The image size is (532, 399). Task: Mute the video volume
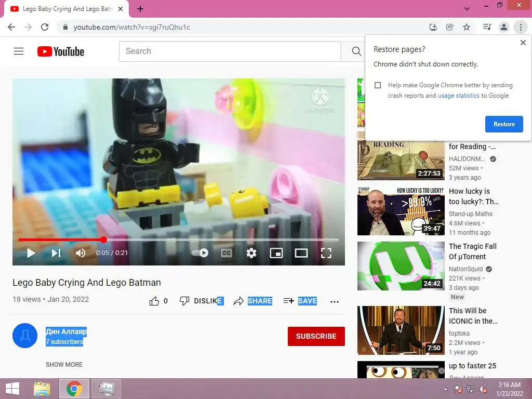pyautogui.click(x=81, y=253)
